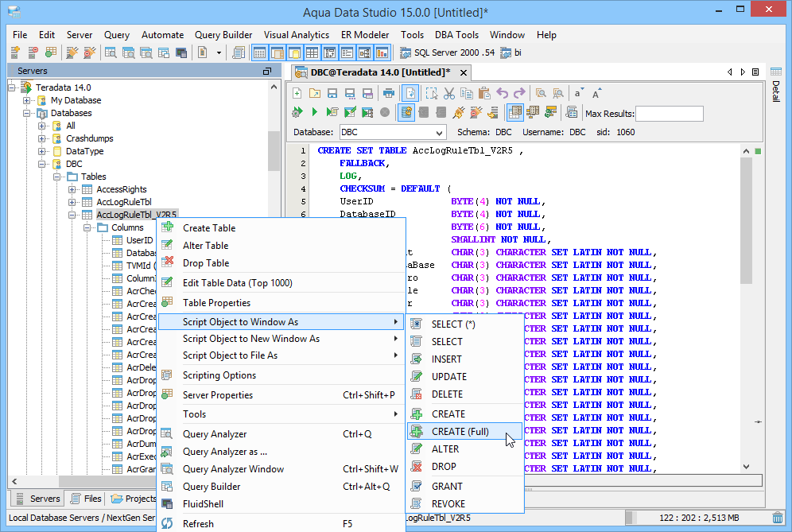Toggle the plain grid layout button
792x532 pixels.
(313, 52)
